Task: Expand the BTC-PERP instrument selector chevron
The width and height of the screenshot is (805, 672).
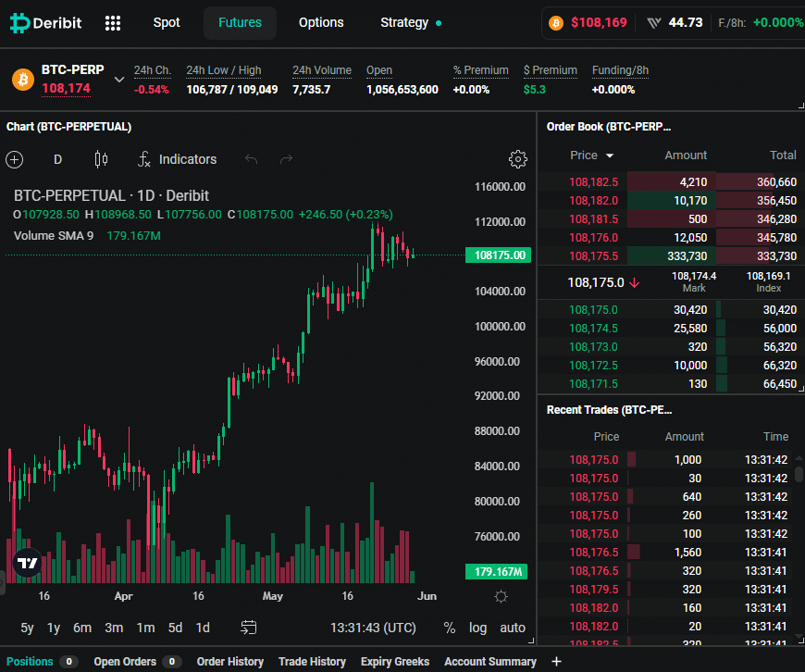Action: pyautogui.click(x=119, y=80)
